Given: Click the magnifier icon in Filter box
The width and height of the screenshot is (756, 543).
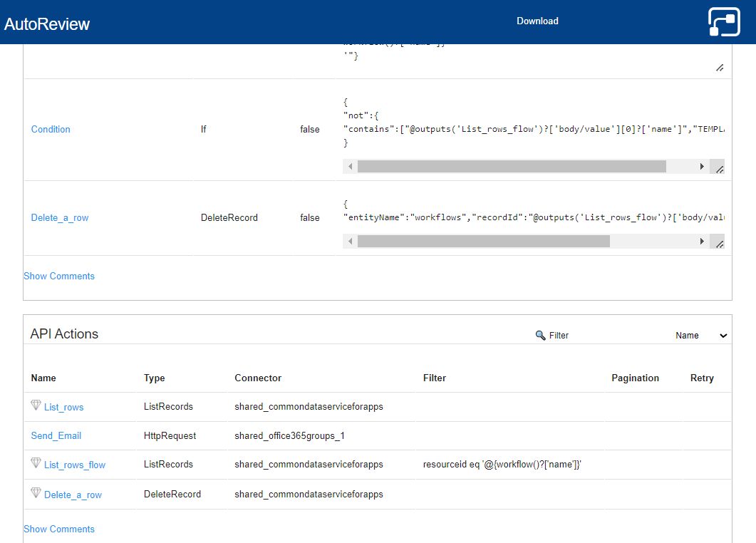Looking at the screenshot, I should point(540,335).
